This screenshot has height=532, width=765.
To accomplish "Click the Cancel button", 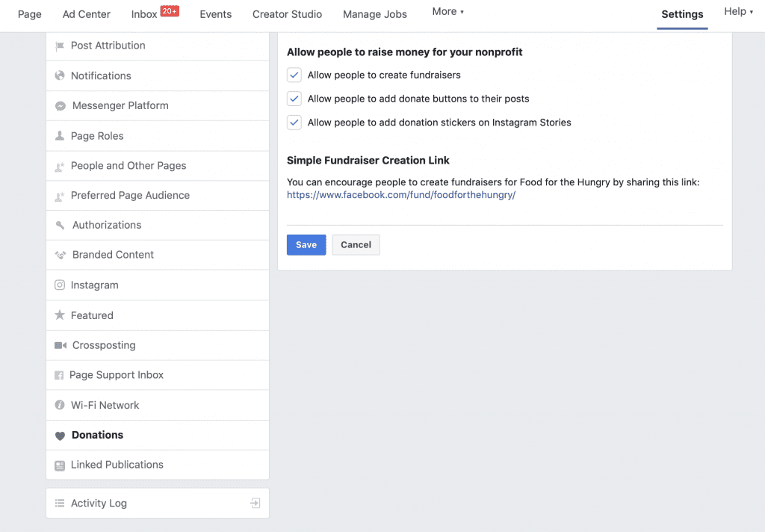I will click(x=356, y=245).
